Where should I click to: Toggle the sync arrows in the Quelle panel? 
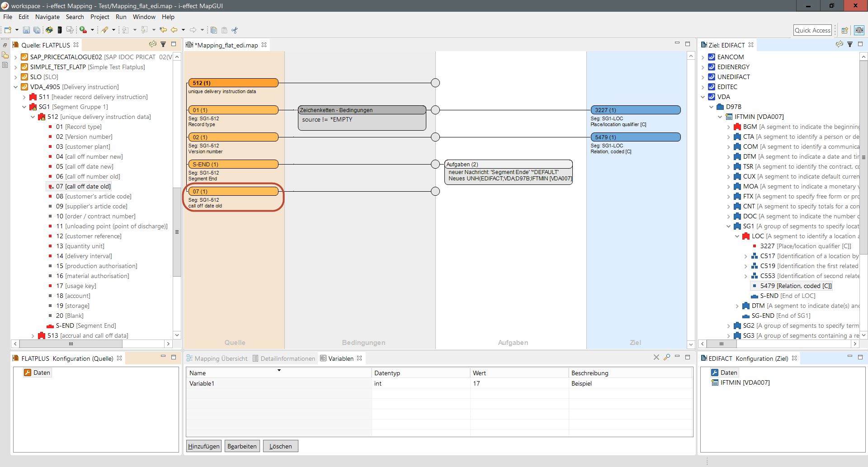tap(153, 44)
